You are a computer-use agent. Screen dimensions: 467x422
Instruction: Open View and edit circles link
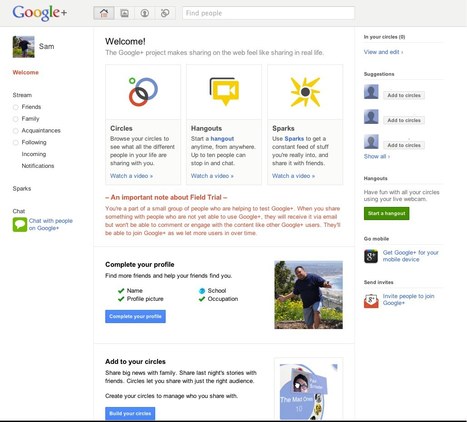(x=383, y=52)
